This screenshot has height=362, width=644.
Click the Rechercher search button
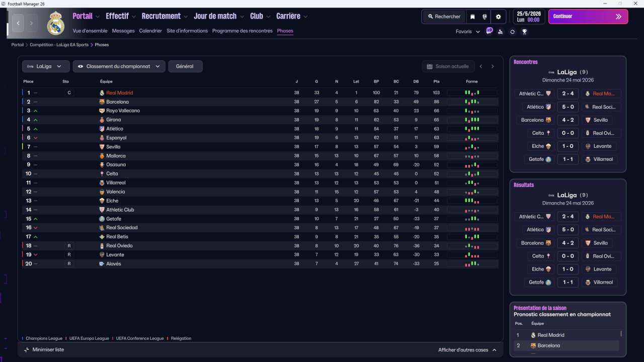pos(444,17)
